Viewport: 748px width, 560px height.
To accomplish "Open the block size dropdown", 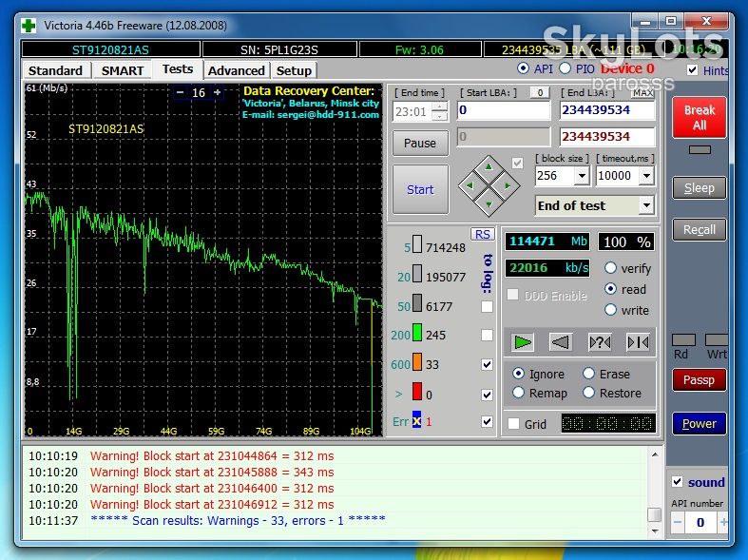I will click(x=582, y=176).
